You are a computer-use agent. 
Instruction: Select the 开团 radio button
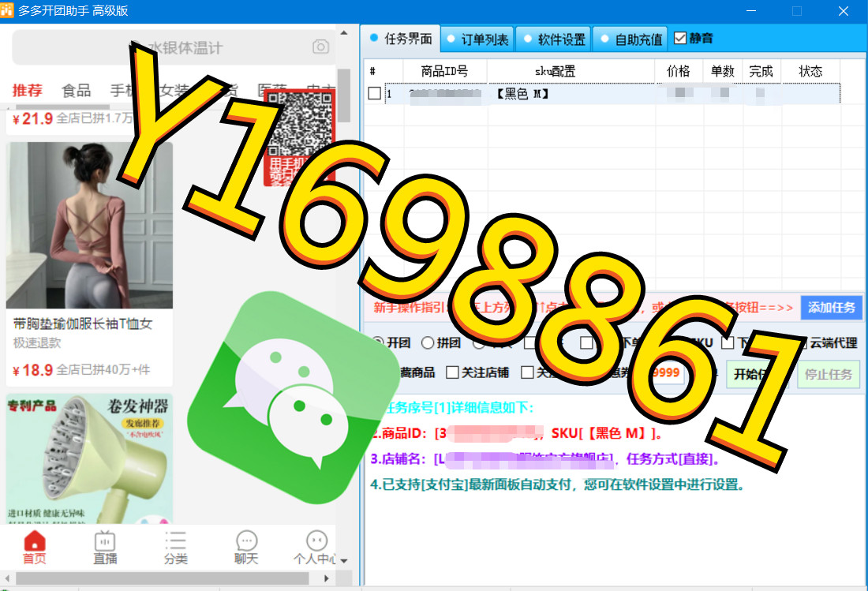click(379, 342)
